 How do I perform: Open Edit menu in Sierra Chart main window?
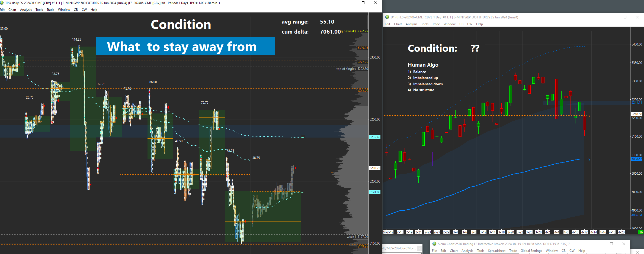click(443, 251)
